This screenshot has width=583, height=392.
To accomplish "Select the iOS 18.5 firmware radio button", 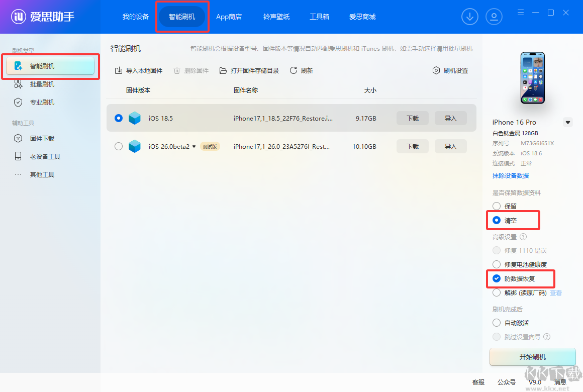I will 119,118.
